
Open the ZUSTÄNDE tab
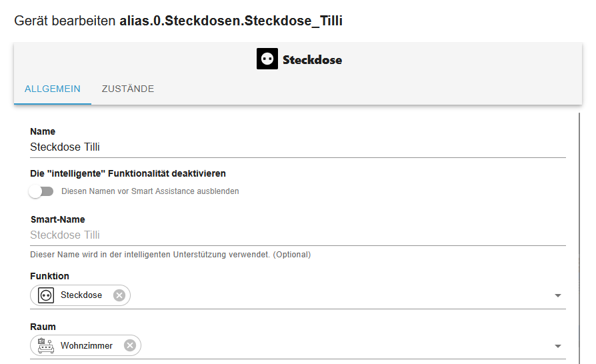[x=128, y=89]
